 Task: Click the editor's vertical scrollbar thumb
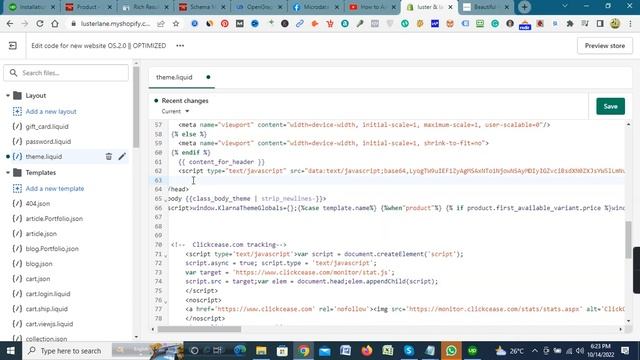(628, 240)
